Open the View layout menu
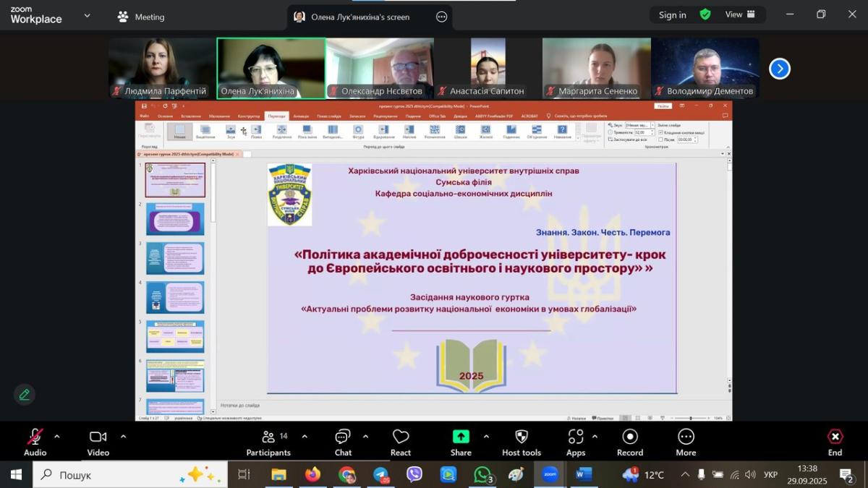Image resolution: width=868 pixels, height=488 pixels. click(x=740, y=14)
